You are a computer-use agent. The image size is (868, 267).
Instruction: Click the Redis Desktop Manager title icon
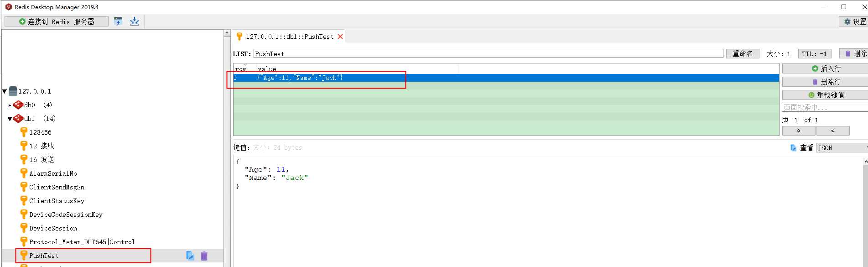(x=8, y=7)
